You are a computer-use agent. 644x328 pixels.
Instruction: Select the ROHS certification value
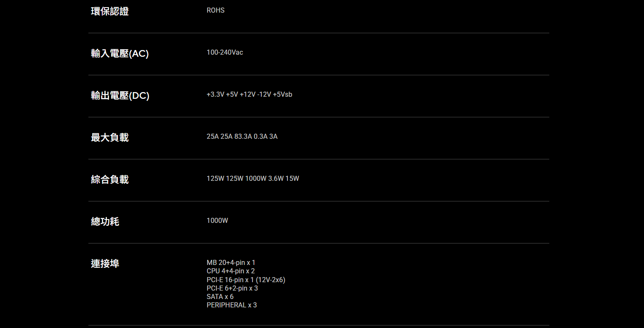(216, 11)
